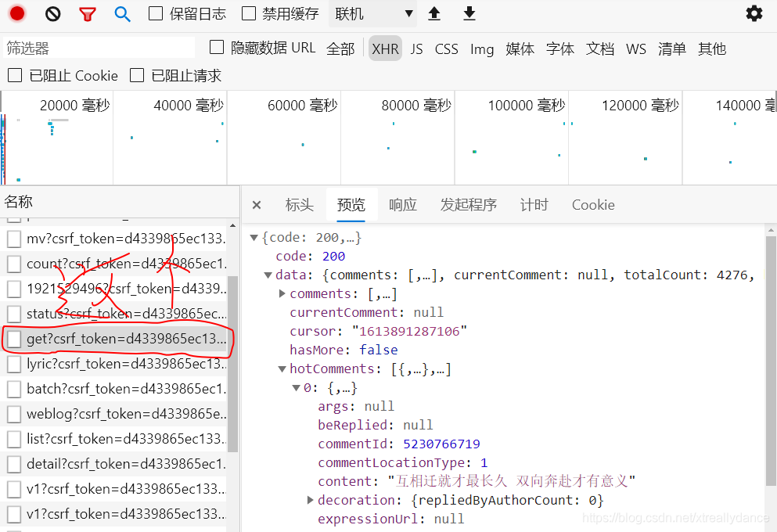The height and width of the screenshot is (532, 777).
Task: Open the Cookie tab in details pane
Action: click(x=593, y=204)
